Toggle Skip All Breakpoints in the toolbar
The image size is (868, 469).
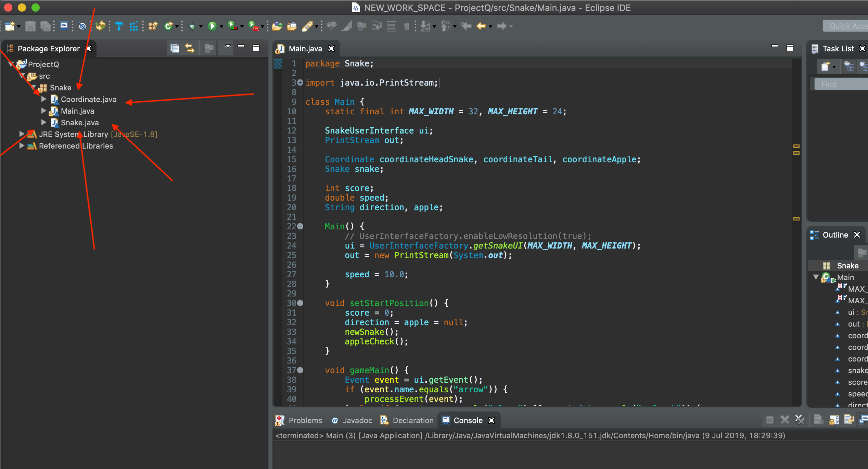point(82,26)
